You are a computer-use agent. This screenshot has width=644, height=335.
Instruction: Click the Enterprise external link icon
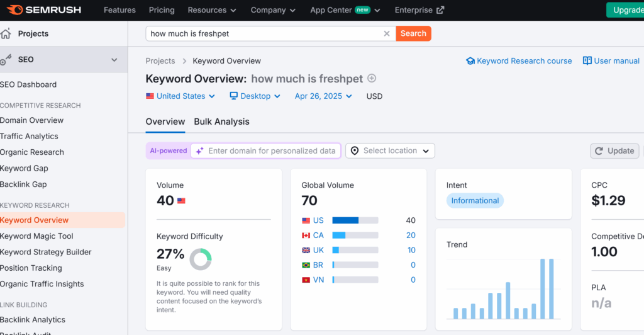tap(440, 10)
